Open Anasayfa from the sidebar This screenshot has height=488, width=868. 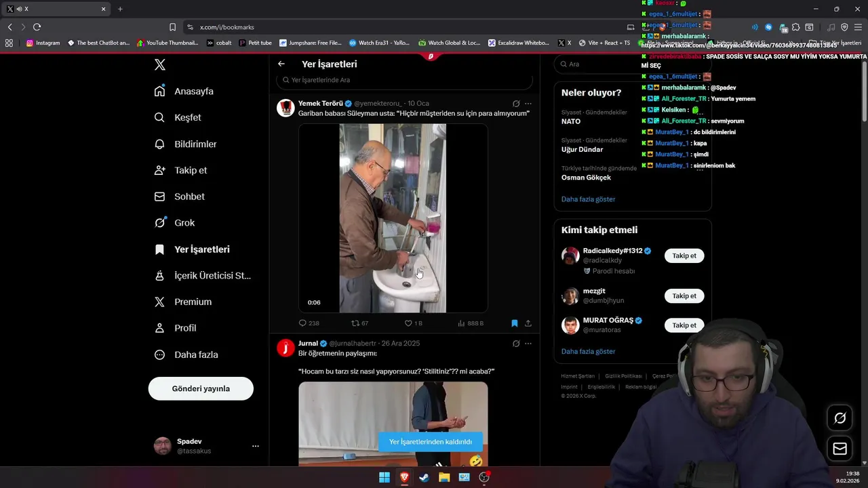coord(184,91)
